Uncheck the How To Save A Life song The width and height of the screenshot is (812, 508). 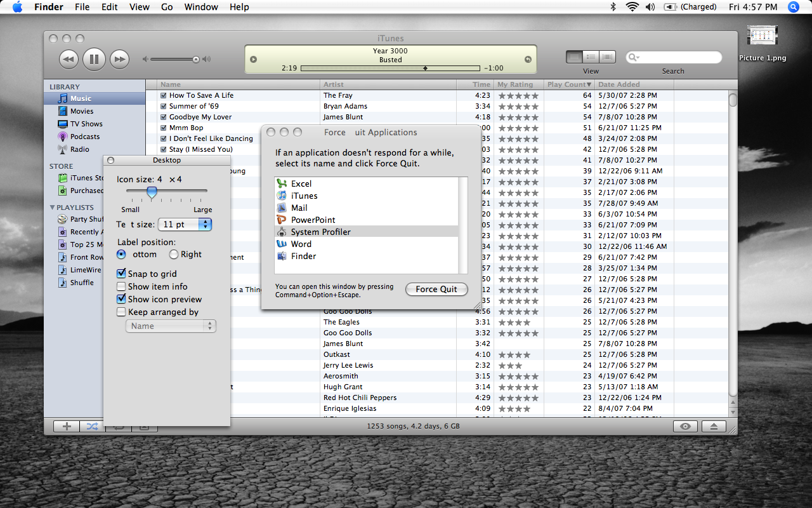tap(164, 95)
